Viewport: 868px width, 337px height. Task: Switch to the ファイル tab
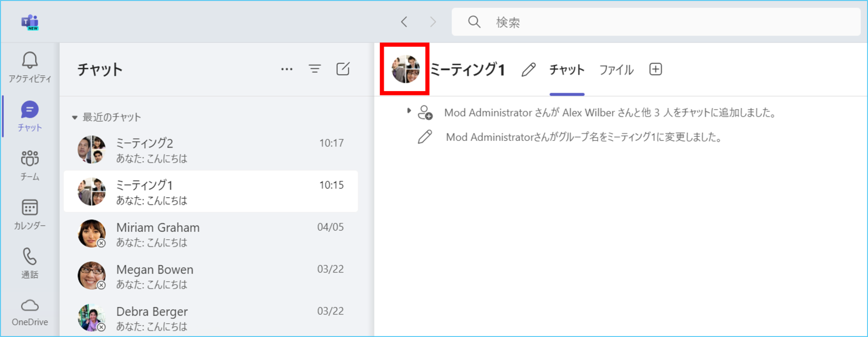tap(616, 70)
